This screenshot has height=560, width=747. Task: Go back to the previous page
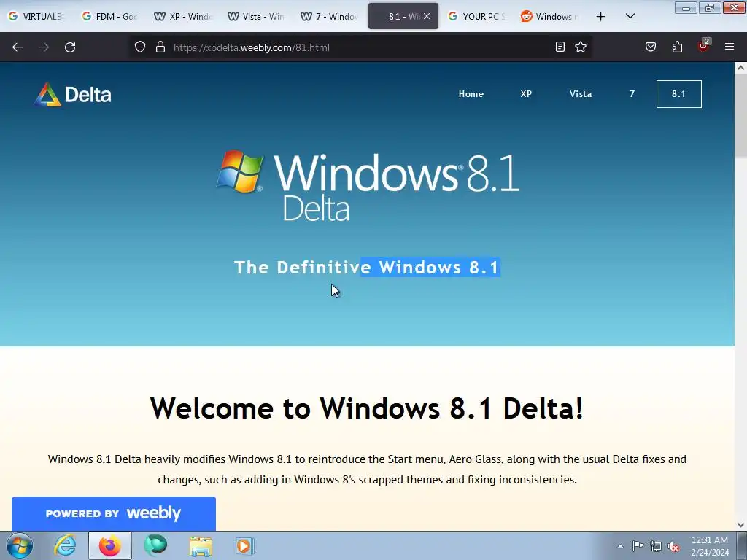pos(18,47)
